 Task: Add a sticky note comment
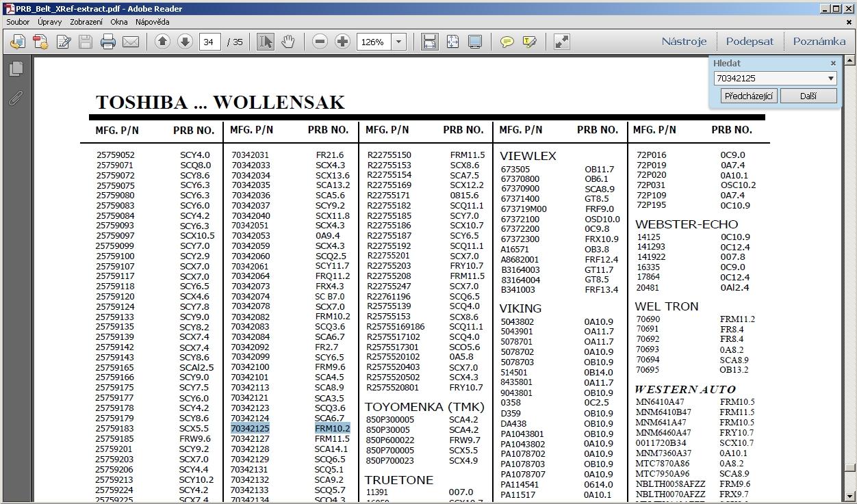coord(507,42)
